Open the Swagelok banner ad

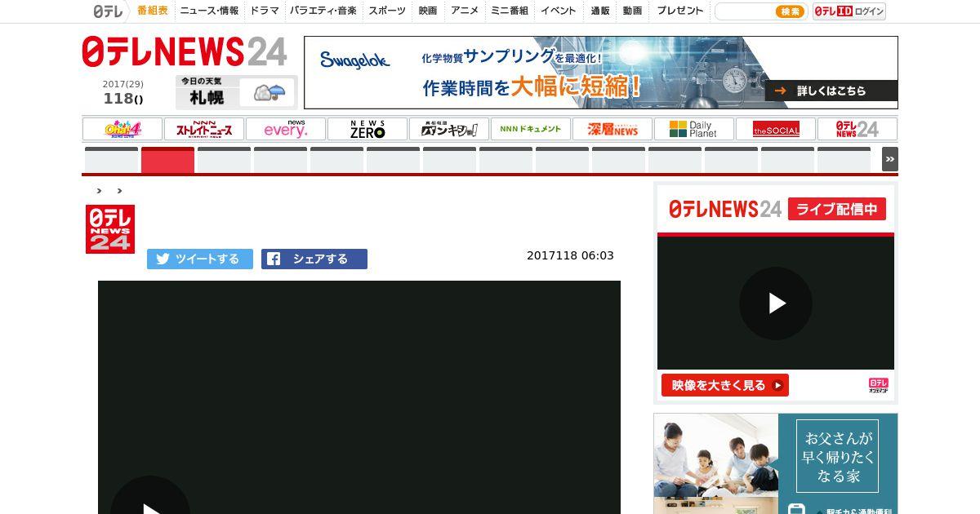[x=601, y=73]
